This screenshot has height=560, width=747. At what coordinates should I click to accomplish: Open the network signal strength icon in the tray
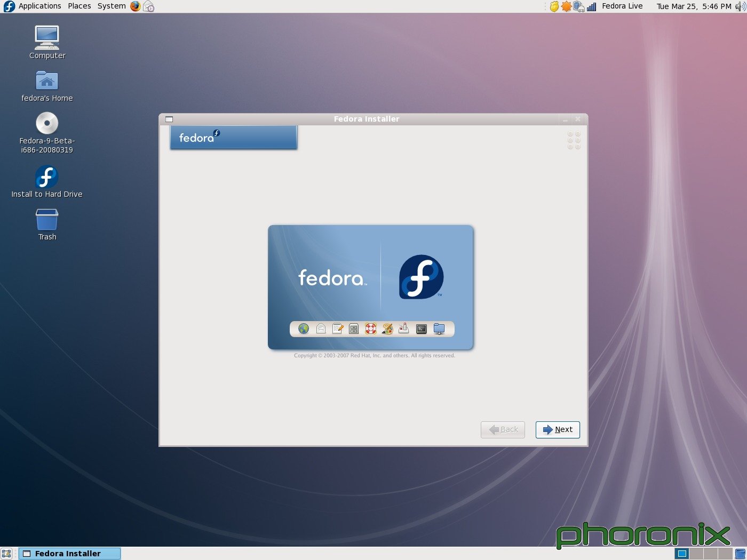pos(591,6)
